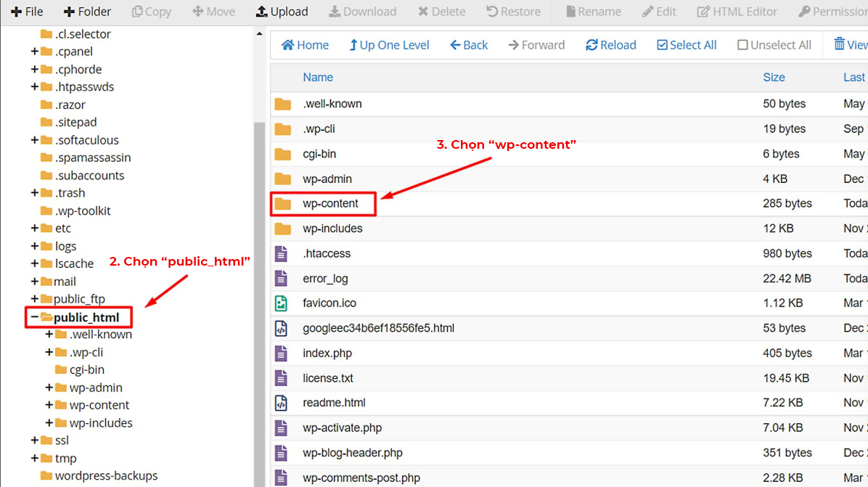Click the index.php file icon
Image resolution: width=868 pixels, height=487 pixels.
click(x=281, y=353)
